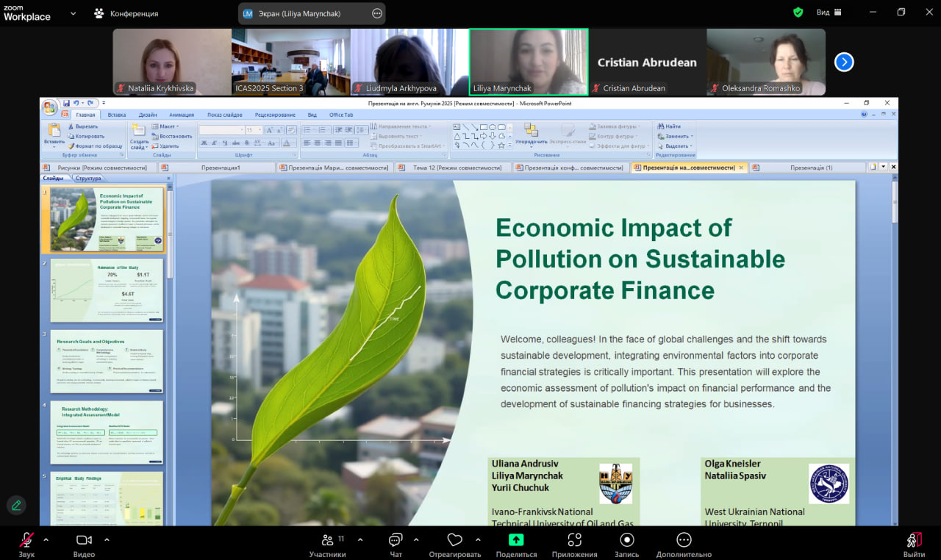
Task: Open the font name combo box
Action: click(221, 130)
